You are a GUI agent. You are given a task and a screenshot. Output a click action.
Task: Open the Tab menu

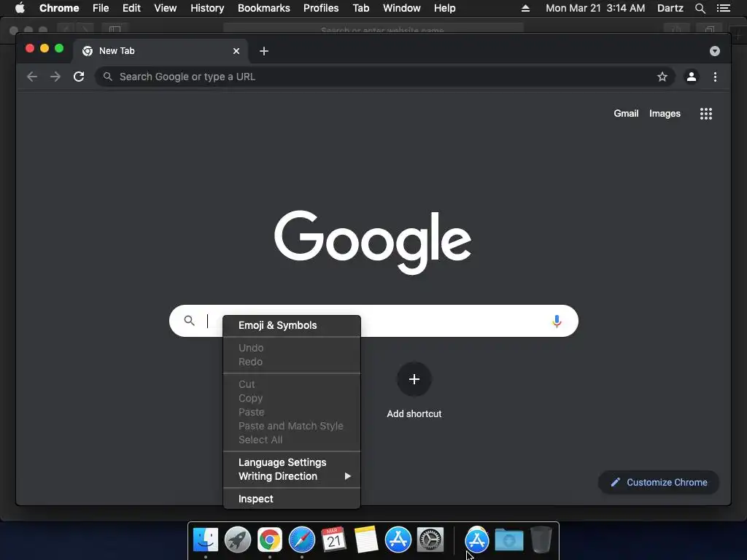[360, 8]
